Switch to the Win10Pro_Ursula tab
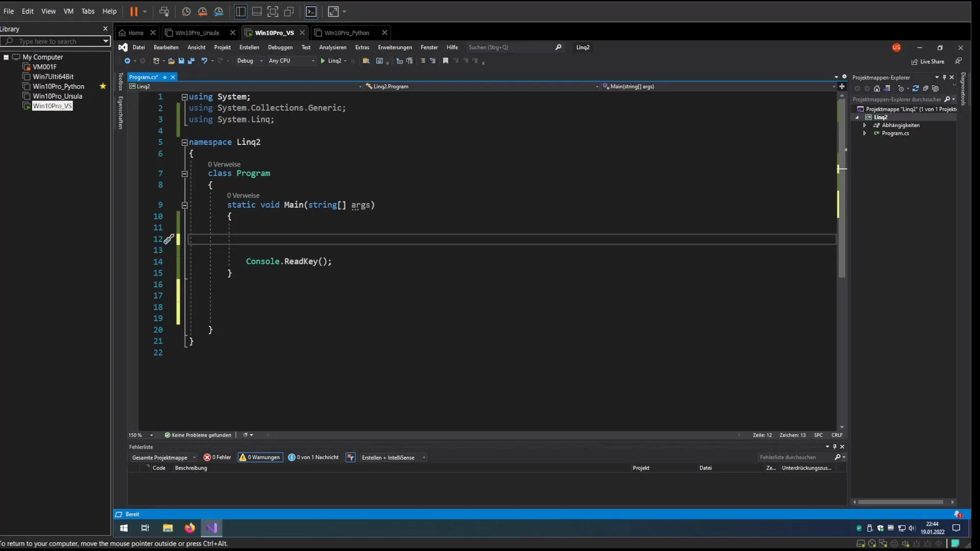The image size is (980, 551). (x=197, y=33)
